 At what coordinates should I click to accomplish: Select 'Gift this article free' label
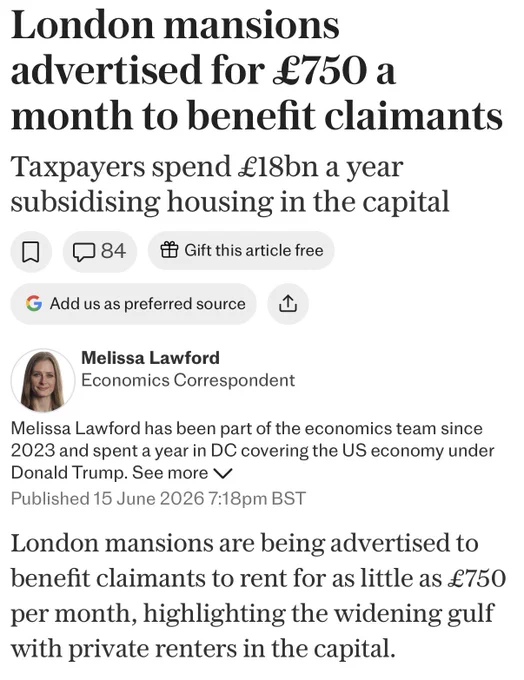pos(254,250)
